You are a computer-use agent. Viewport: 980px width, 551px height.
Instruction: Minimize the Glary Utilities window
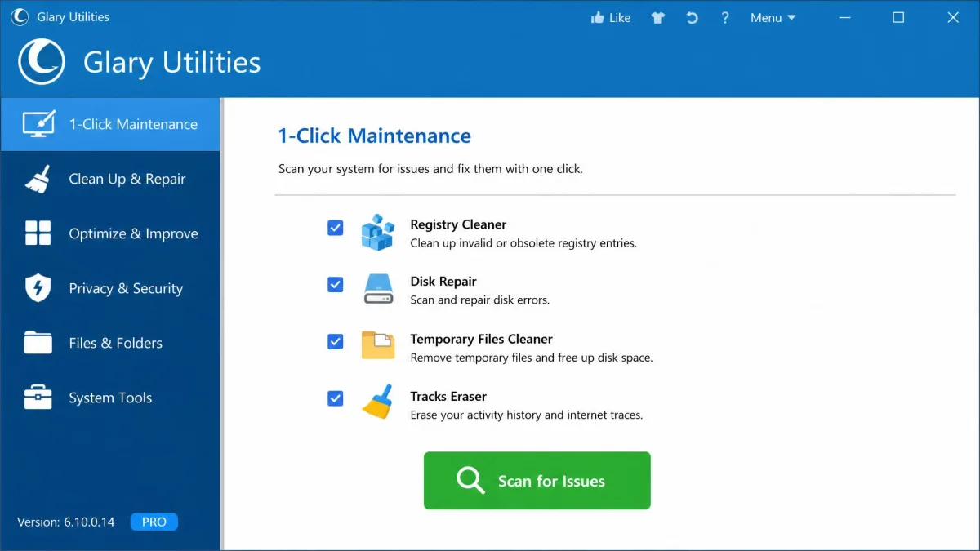pyautogui.click(x=844, y=17)
